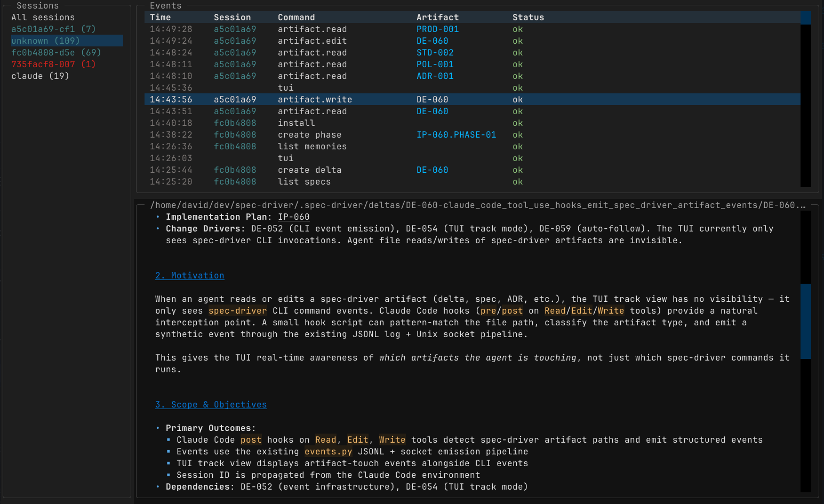This screenshot has height=504, width=824.
Task: Click the Session column header
Action: point(232,18)
